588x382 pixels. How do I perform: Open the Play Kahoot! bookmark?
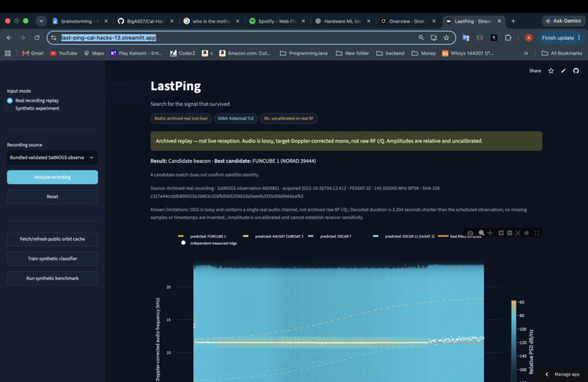[x=136, y=53]
